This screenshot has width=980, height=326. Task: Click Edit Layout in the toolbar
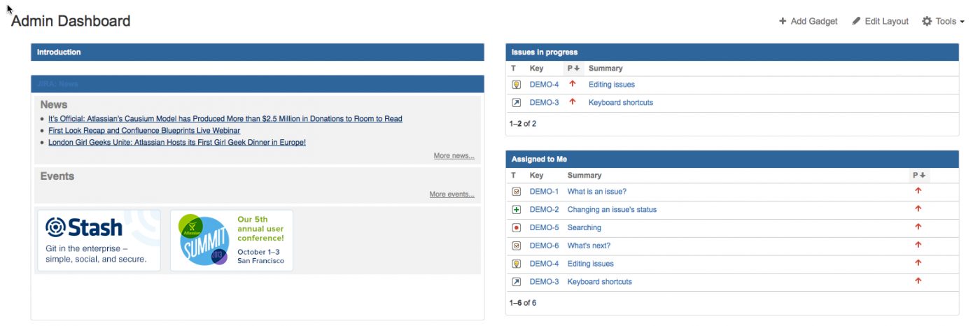[880, 22]
